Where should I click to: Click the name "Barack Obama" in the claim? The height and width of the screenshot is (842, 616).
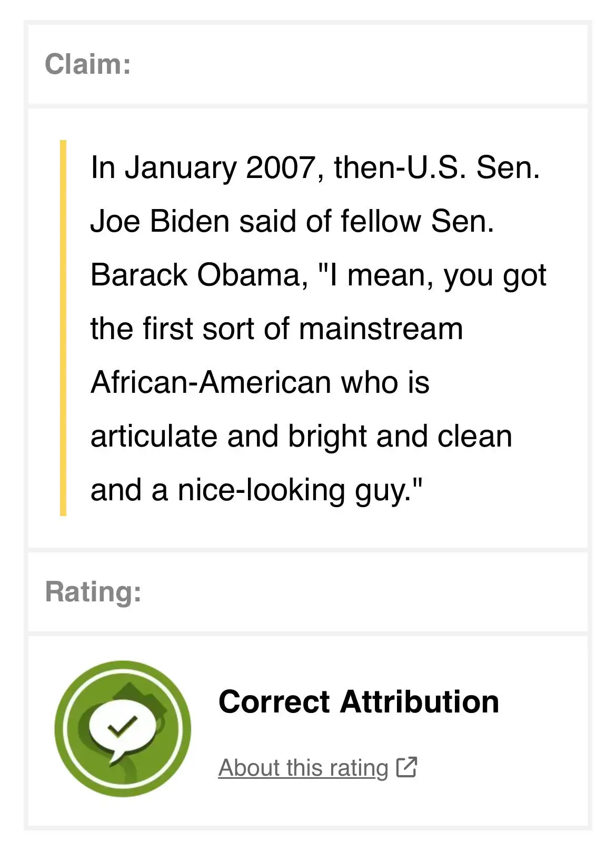click(x=199, y=275)
